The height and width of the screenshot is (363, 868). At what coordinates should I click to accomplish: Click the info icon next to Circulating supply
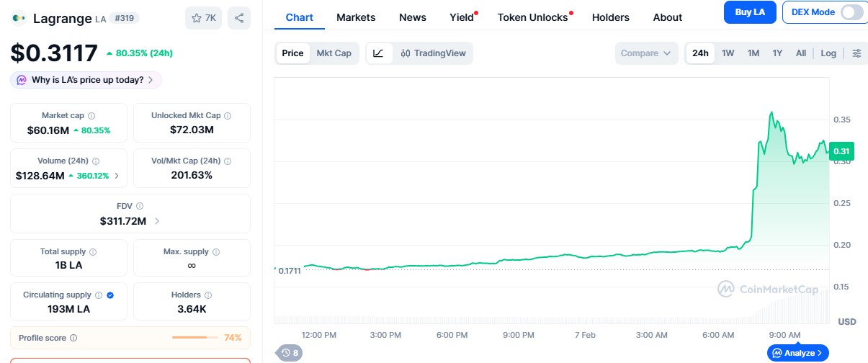click(99, 295)
